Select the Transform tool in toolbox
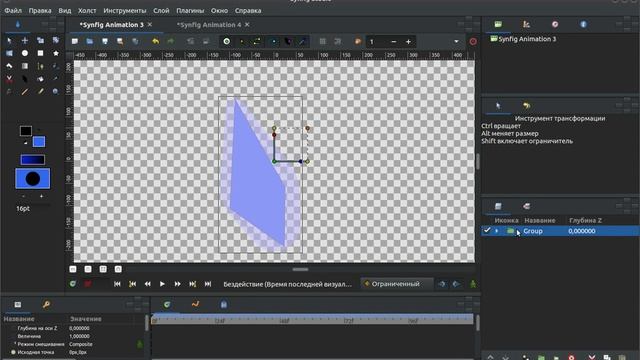 tap(9, 40)
